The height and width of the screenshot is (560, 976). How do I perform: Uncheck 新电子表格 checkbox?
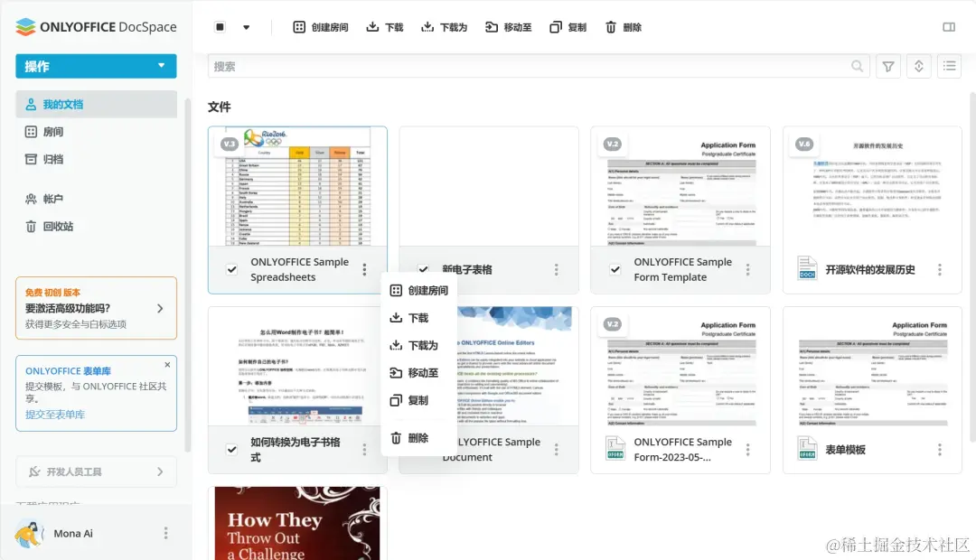pos(423,269)
